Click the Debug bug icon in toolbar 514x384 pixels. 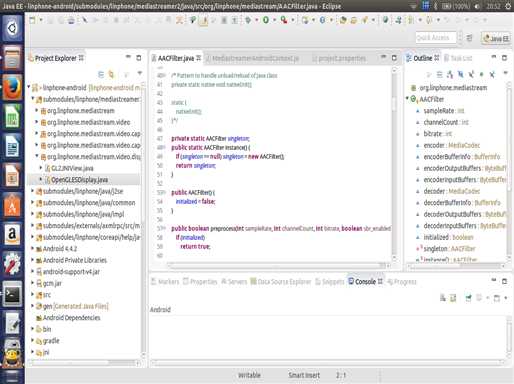(x=248, y=20)
